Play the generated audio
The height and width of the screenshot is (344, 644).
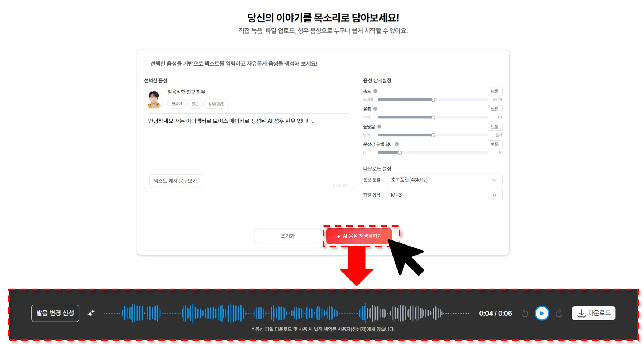point(541,313)
